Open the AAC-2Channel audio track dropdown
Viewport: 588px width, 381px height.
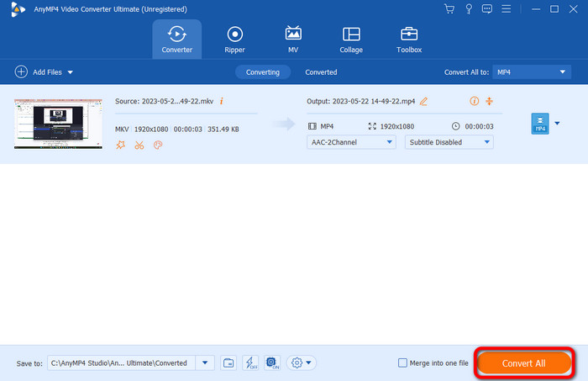pyautogui.click(x=351, y=142)
